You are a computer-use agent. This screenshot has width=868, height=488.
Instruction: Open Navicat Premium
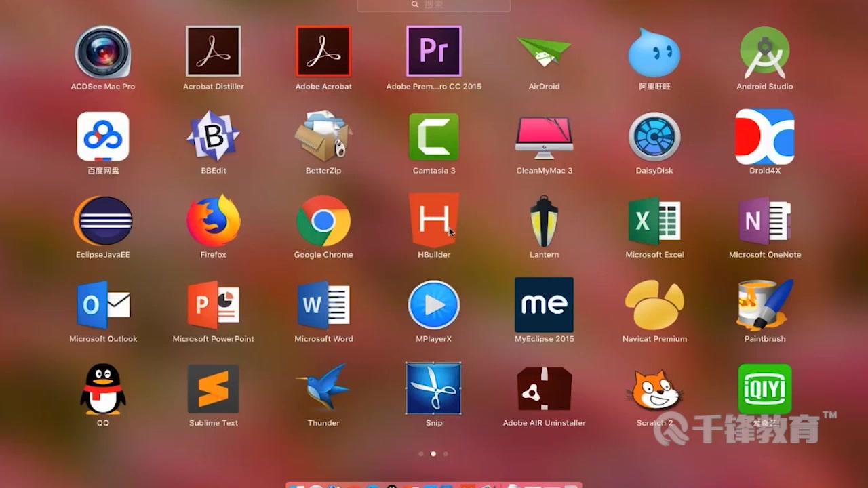(654, 305)
